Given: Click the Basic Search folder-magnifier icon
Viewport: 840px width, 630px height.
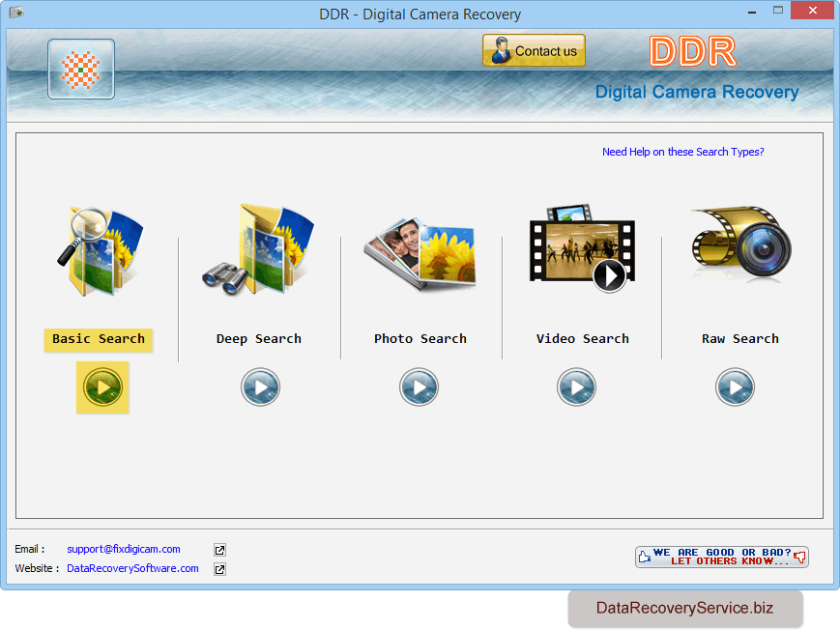Looking at the screenshot, I should [101, 251].
